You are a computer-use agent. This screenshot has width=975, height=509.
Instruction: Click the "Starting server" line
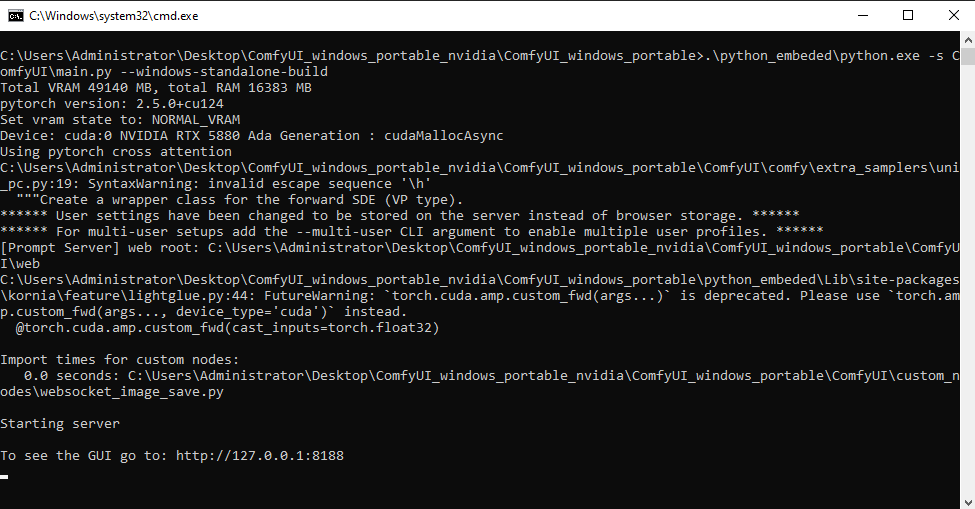[60, 424]
